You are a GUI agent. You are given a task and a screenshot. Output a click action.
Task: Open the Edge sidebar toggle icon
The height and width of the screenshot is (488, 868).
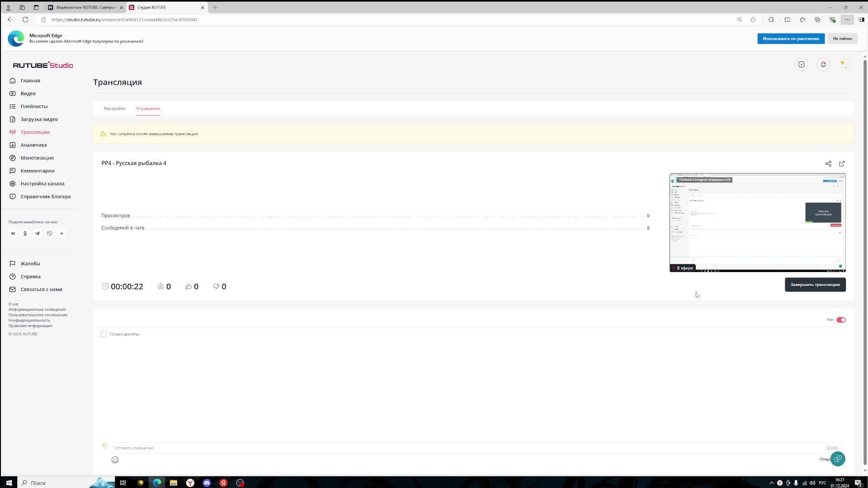click(x=862, y=19)
